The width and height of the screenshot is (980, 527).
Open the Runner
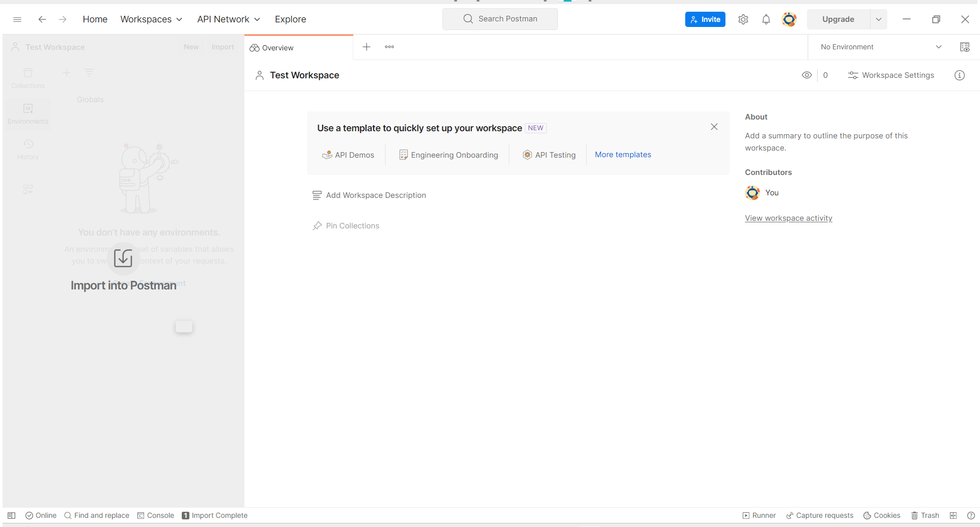[x=759, y=515]
